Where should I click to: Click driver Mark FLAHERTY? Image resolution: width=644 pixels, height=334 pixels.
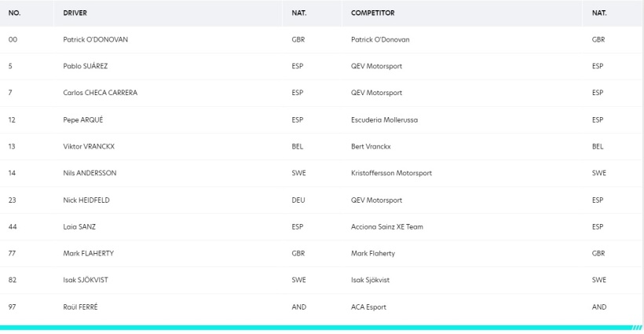coord(88,254)
